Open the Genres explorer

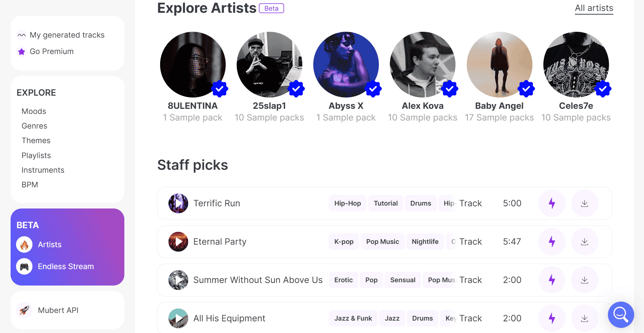pos(34,126)
